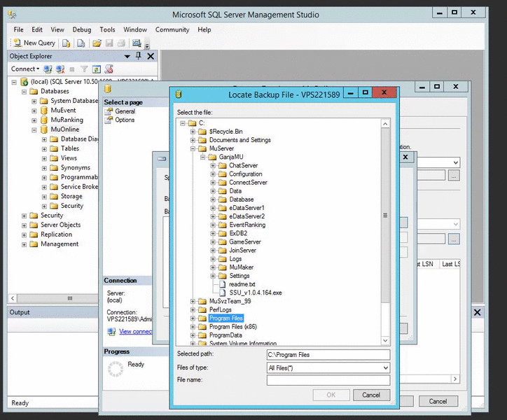This screenshot has height=420, width=507.
Task: Click Cancel in the Restore Database window
Action: [438, 401]
